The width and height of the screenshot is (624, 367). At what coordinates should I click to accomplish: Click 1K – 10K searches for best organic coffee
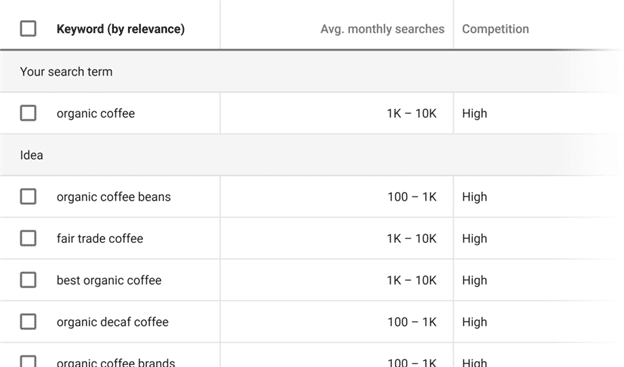(x=412, y=280)
